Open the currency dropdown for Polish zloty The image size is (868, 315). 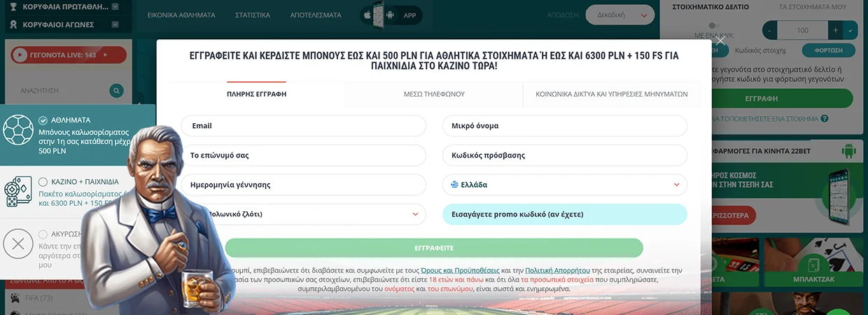click(x=415, y=214)
